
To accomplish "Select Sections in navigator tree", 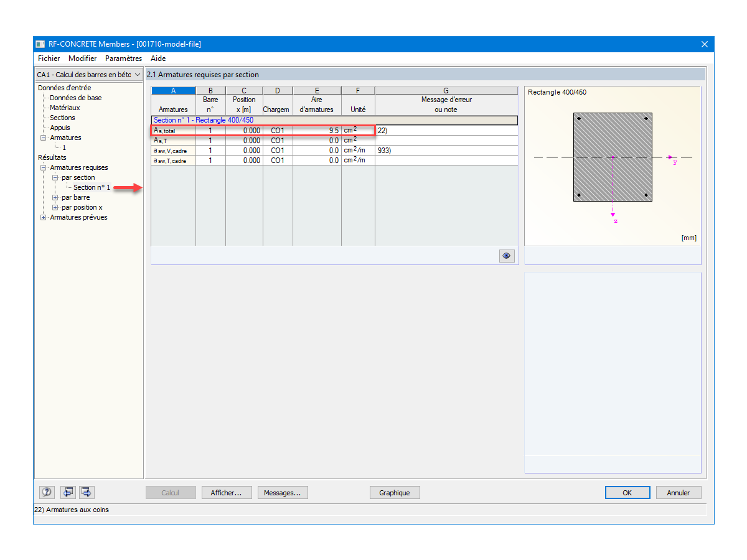I will point(62,118).
